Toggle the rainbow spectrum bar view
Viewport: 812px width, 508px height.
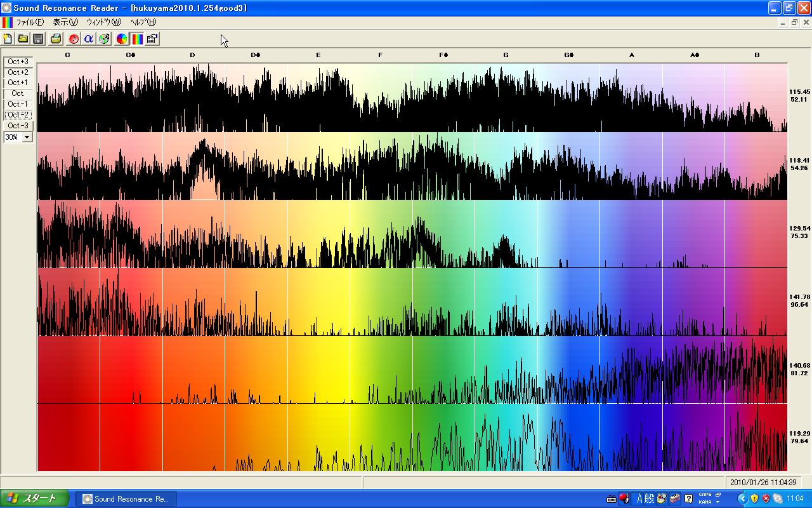coord(137,39)
